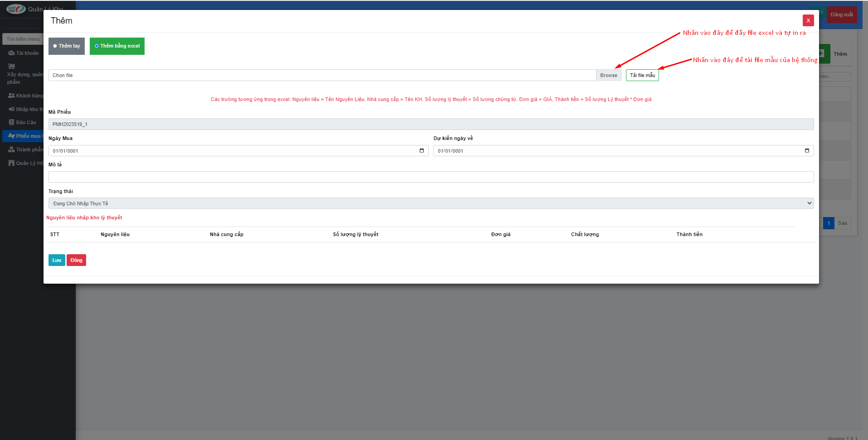Go to page 1 in pagination
This screenshot has width=868, height=440.
click(829, 223)
